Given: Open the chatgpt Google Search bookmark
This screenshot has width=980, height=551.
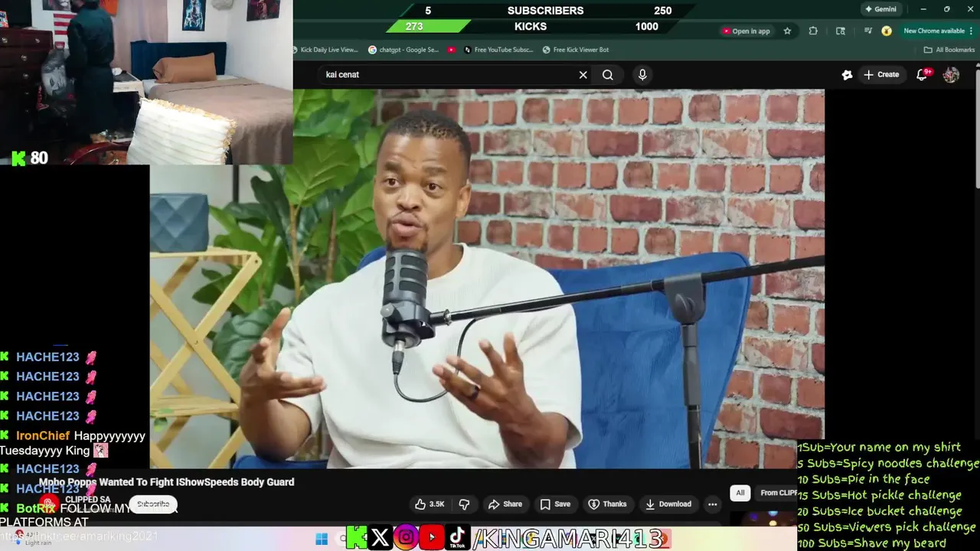Looking at the screenshot, I should point(403,50).
